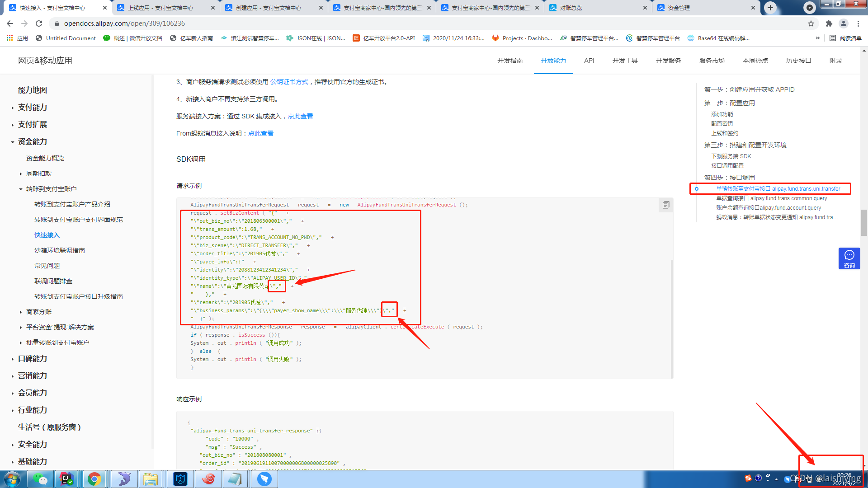The height and width of the screenshot is (488, 868).
Task: Open 资金能力概览 in the sidebar
Action: click(45, 158)
